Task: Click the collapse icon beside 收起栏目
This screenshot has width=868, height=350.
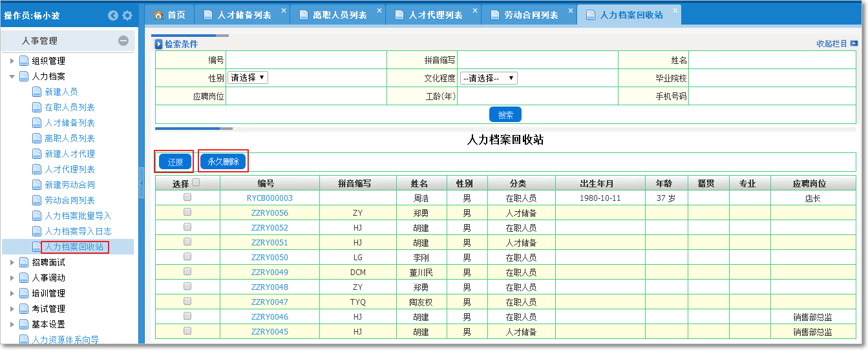Action: (854, 43)
